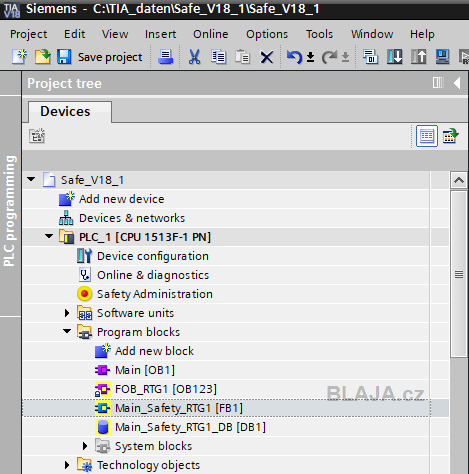
Task: Select Main_Safety_RTG1_DB [DB1] block
Action: 190,427
